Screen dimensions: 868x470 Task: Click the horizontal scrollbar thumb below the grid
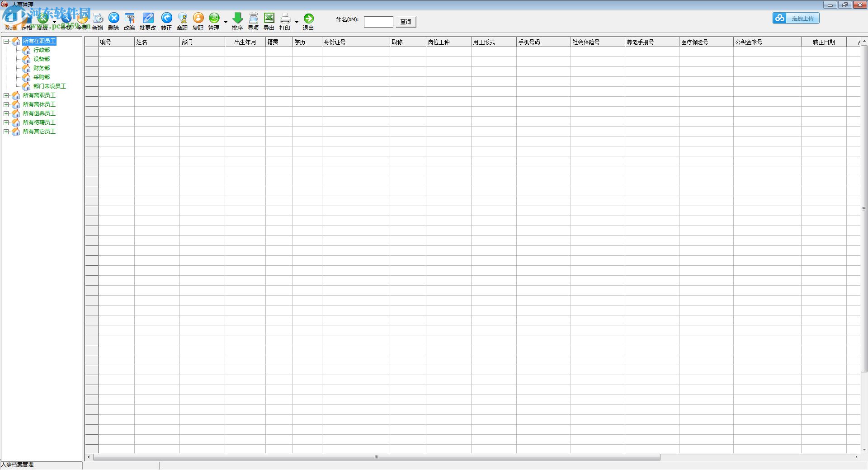[376, 457]
